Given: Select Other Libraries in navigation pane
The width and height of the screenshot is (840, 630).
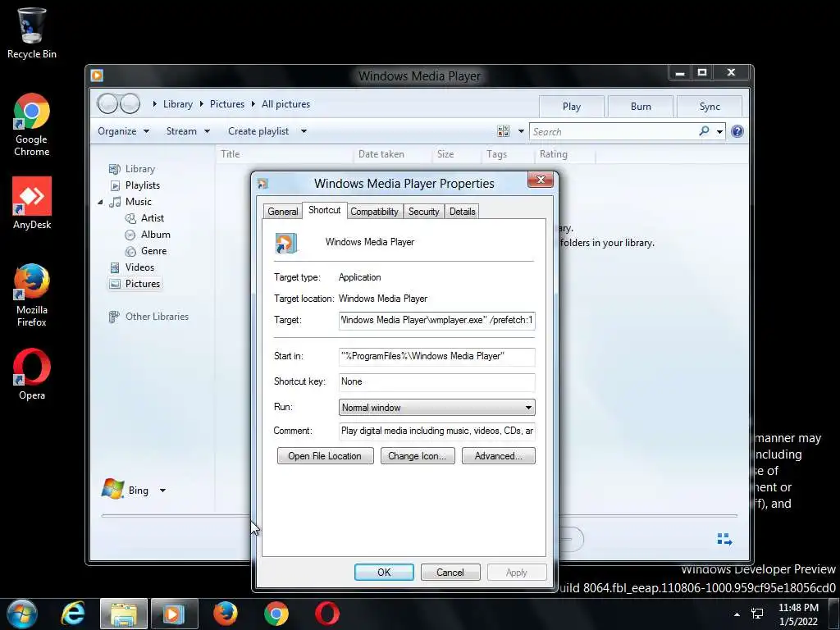Looking at the screenshot, I should tap(157, 317).
